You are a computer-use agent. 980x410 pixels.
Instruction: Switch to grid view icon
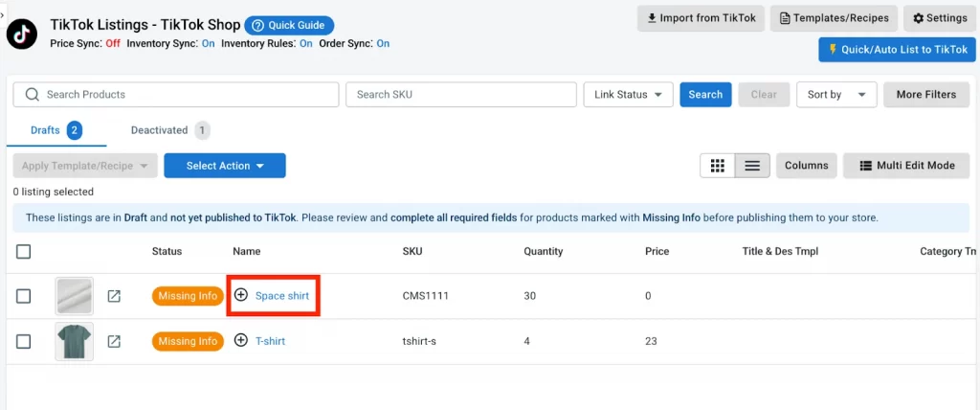pos(718,166)
